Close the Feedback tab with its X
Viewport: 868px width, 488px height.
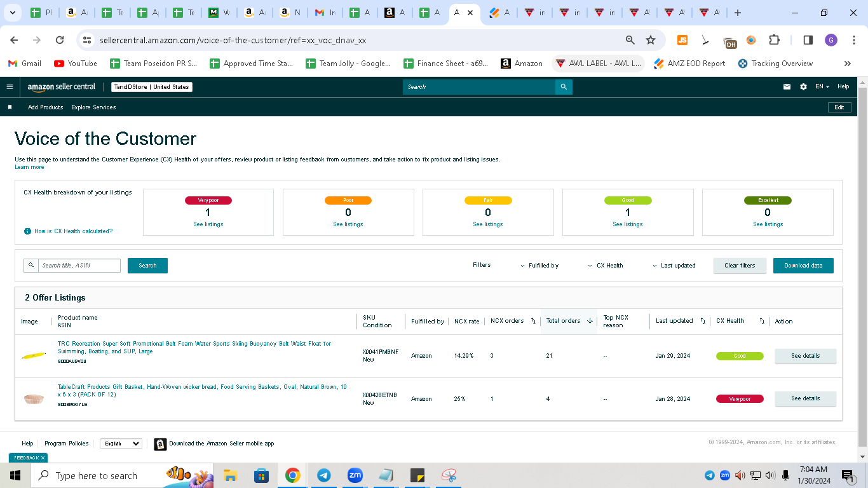(43, 457)
